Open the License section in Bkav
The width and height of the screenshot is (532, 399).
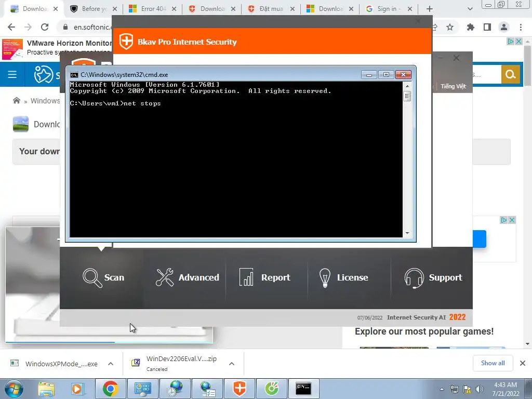(343, 277)
